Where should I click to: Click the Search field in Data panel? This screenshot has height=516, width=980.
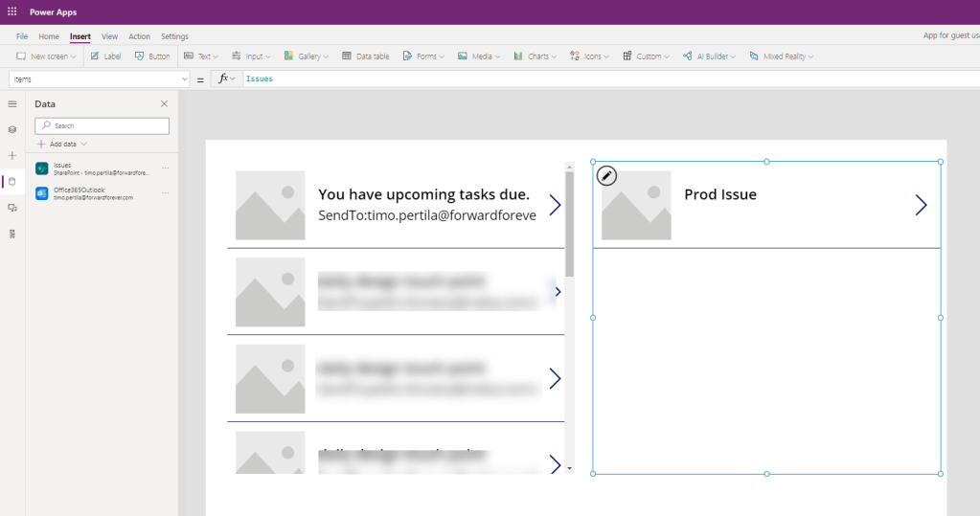[x=103, y=125]
